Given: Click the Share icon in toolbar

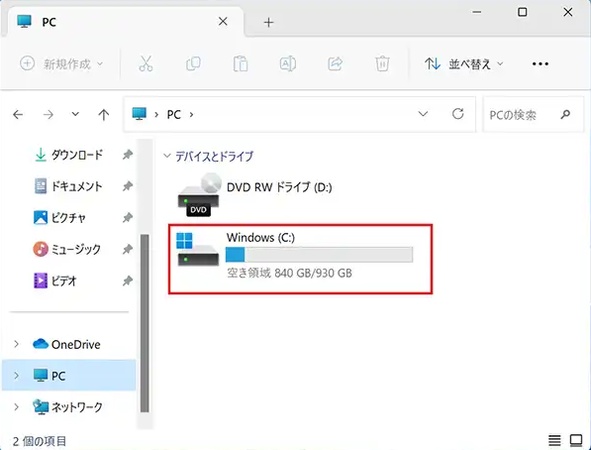Looking at the screenshot, I should 335,64.
